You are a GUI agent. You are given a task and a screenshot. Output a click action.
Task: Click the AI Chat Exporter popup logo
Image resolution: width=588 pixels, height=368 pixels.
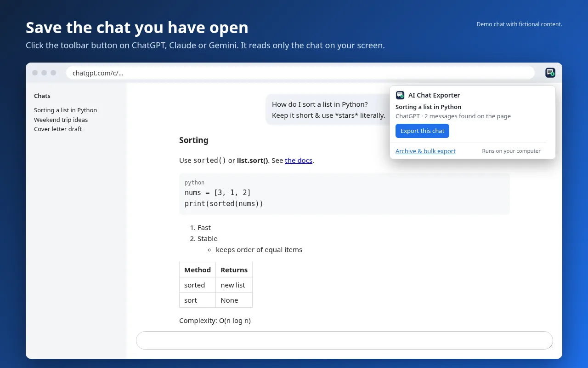pos(400,95)
